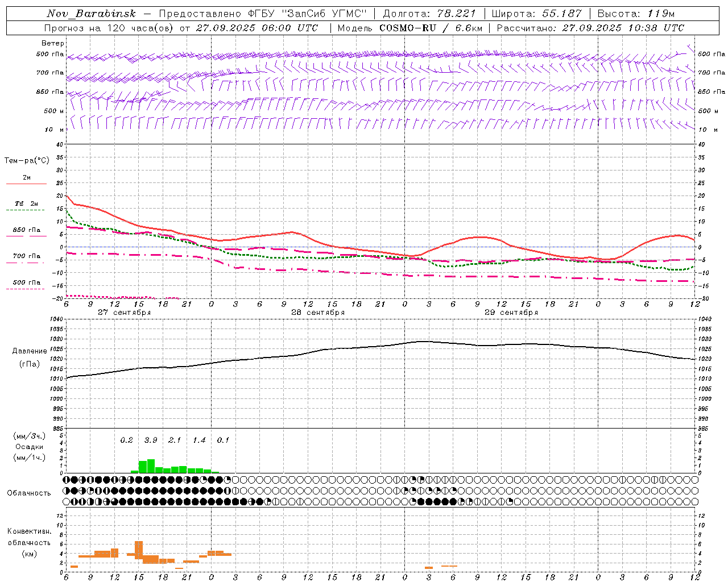The height and width of the screenshot is (582, 728).
Task: Click the forecast start 27.09.2025 06:00 UTC
Action: click(257, 28)
